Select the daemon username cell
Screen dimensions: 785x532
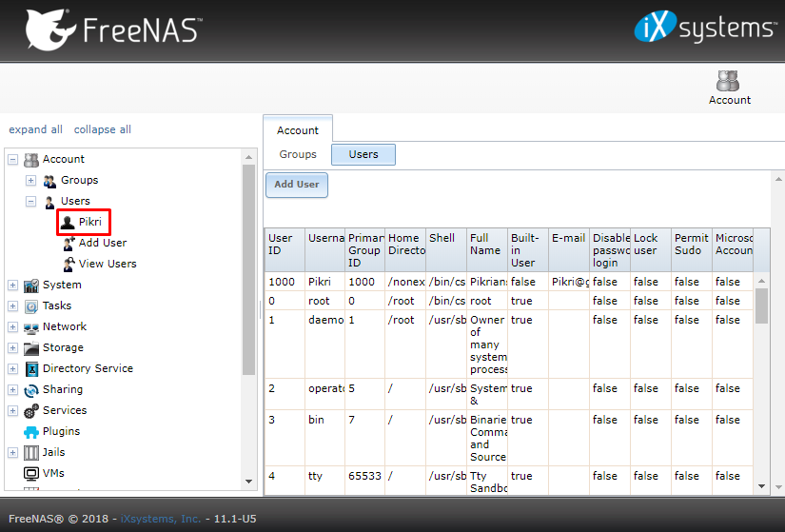coord(324,345)
